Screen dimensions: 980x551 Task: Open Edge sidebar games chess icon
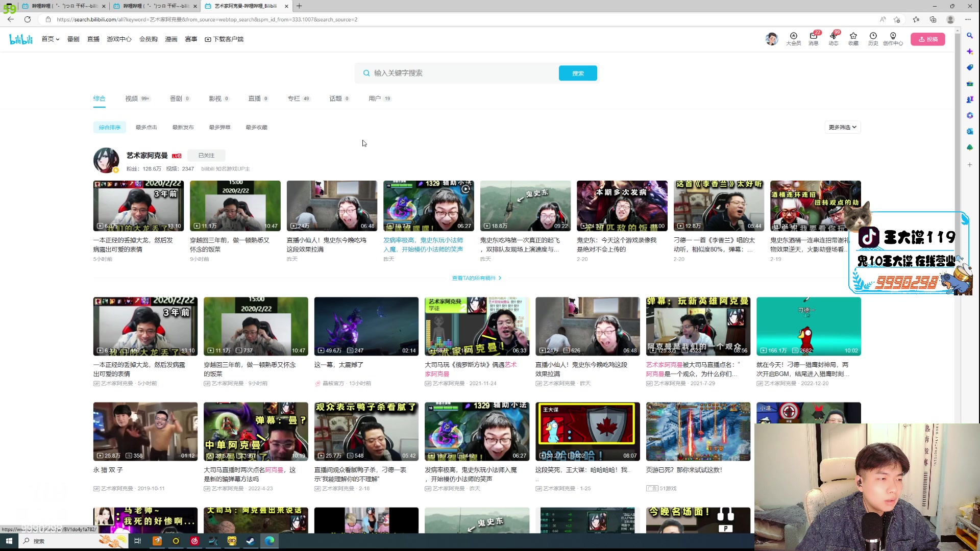pos(970,99)
